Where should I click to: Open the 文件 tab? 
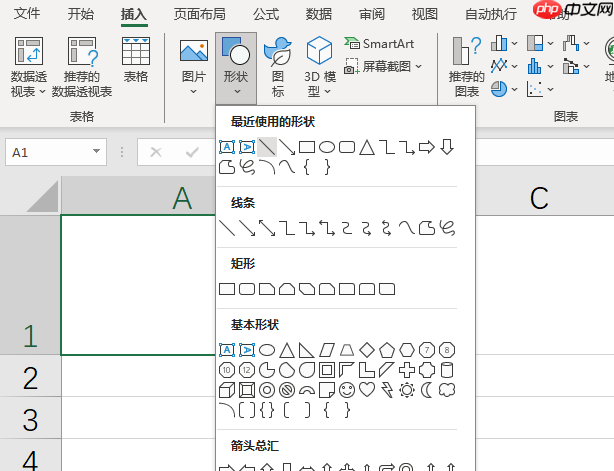(27, 14)
